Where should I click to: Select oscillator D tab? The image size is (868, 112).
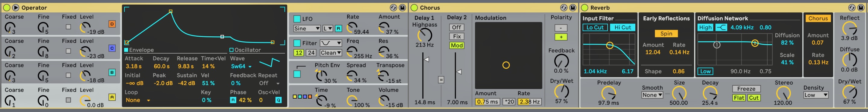(x=112, y=24)
